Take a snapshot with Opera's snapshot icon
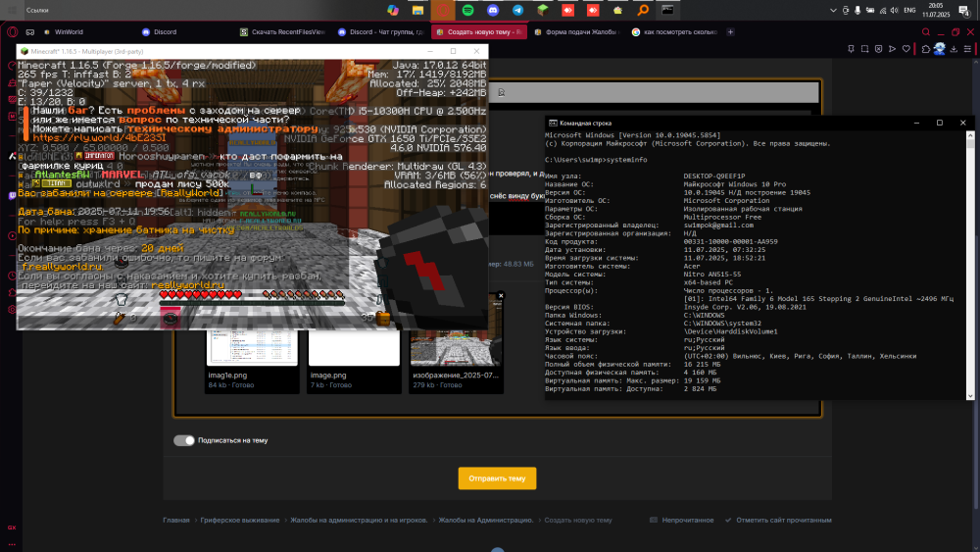 [x=865, y=49]
